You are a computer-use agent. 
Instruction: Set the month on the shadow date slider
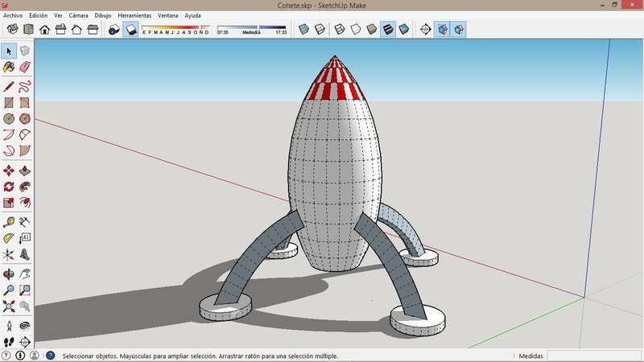175,28
